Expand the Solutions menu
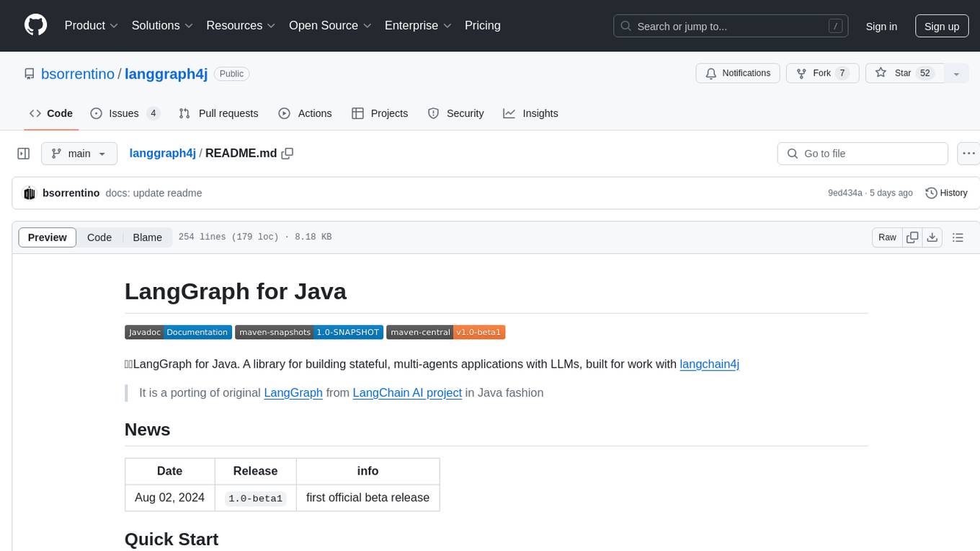 click(x=162, y=25)
